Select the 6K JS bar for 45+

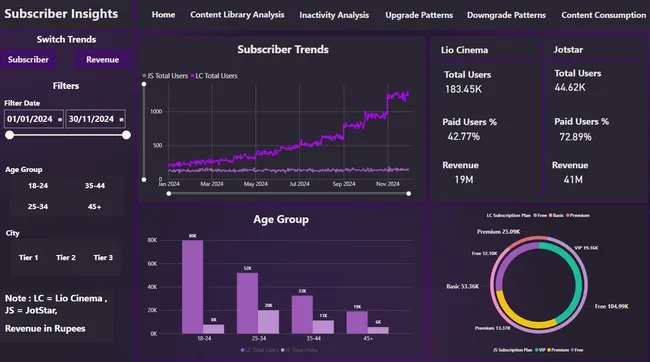pos(378,330)
